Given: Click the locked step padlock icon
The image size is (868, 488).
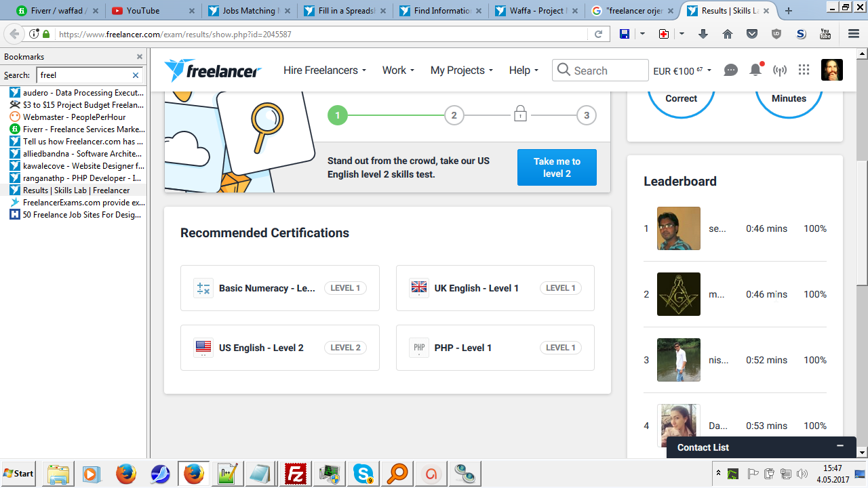Looking at the screenshot, I should 520,114.
